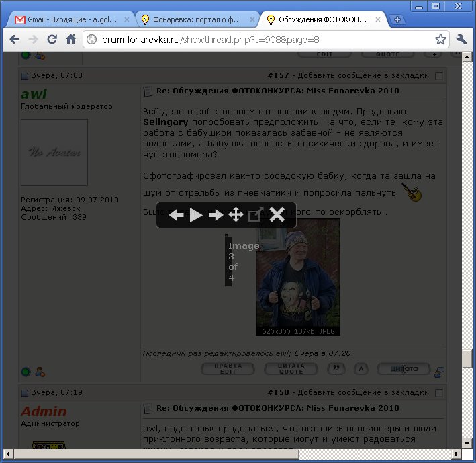The image size is (476, 463).
Task: Click the Цитата quick quote button
Action: [x=403, y=368]
